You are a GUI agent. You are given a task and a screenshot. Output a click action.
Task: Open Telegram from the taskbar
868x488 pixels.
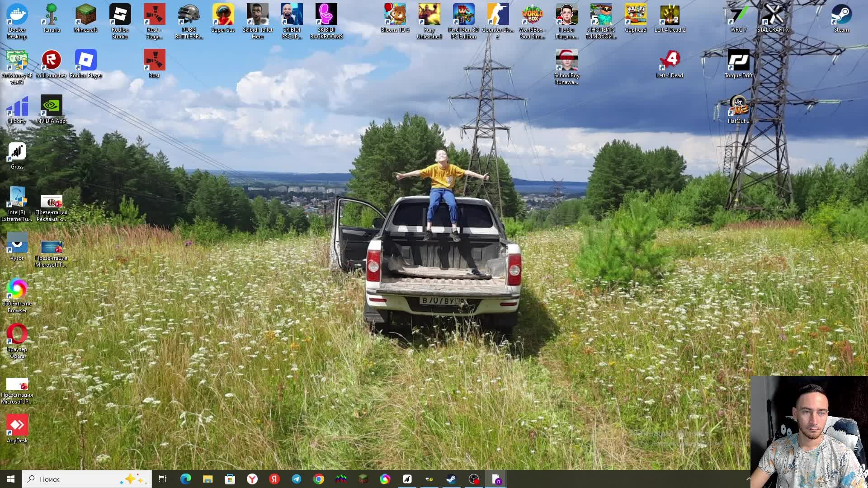pos(297,479)
